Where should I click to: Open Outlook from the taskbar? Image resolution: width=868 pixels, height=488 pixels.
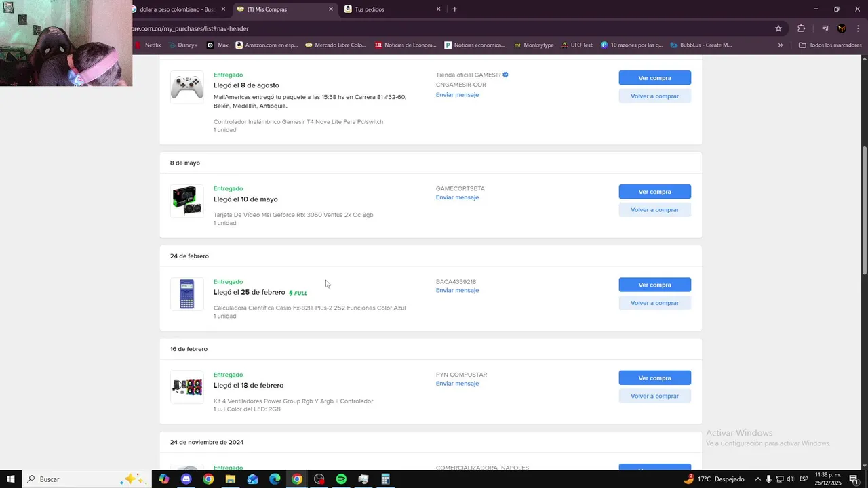tap(252, 479)
